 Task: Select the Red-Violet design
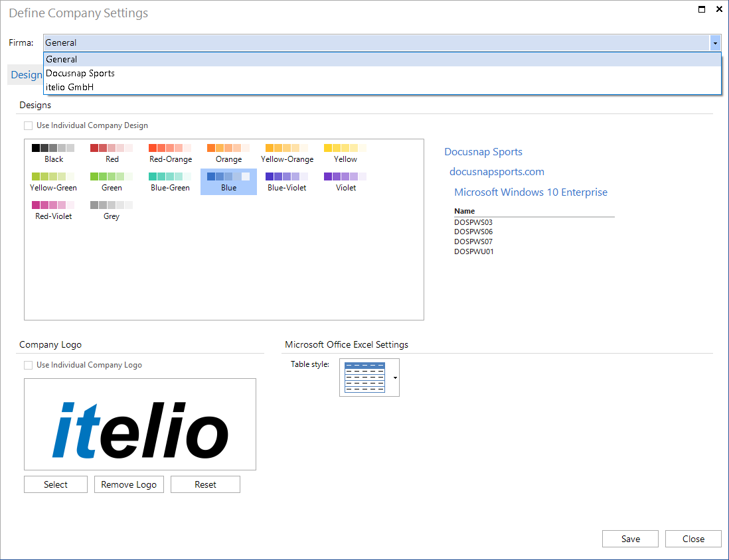click(53, 210)
